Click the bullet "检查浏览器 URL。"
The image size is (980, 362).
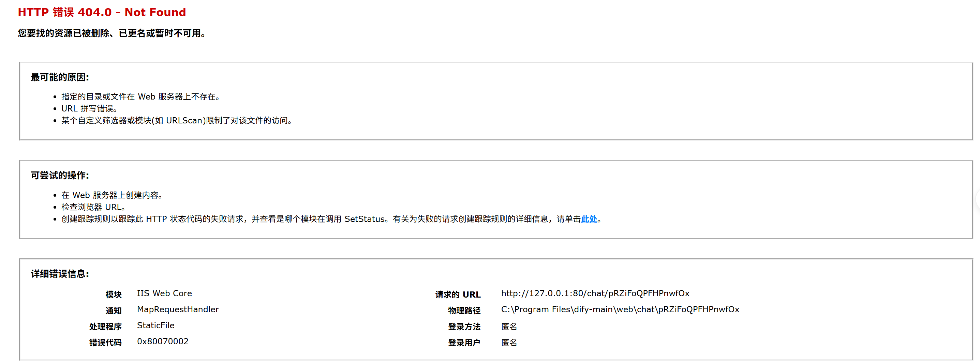click(93, 207)
